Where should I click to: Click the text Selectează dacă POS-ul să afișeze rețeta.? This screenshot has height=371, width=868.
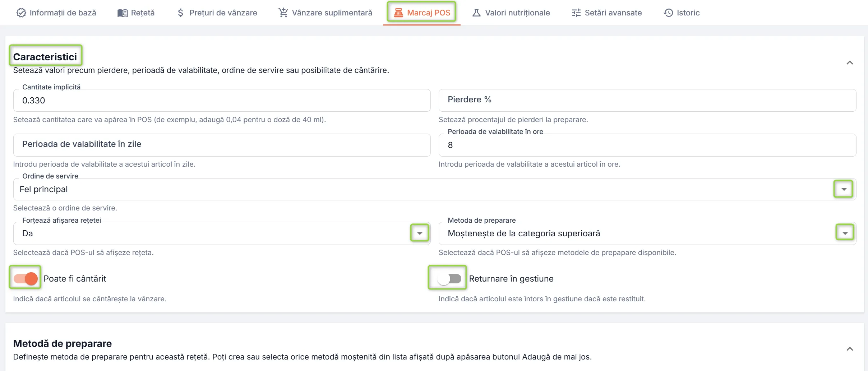(x=83, y=252)
